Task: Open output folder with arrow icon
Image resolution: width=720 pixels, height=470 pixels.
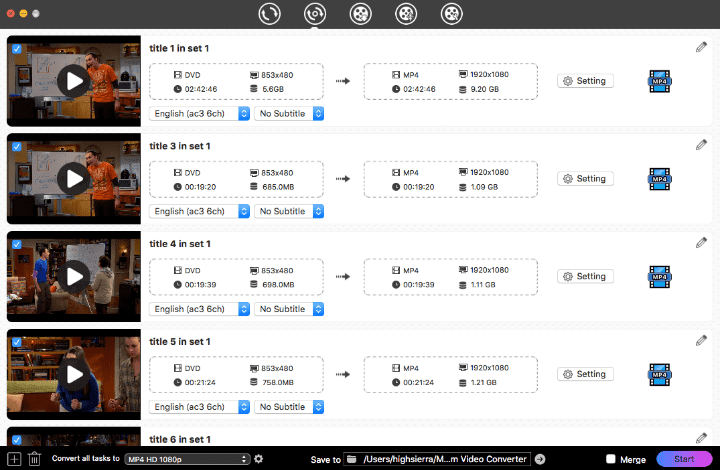Action: 540,459
